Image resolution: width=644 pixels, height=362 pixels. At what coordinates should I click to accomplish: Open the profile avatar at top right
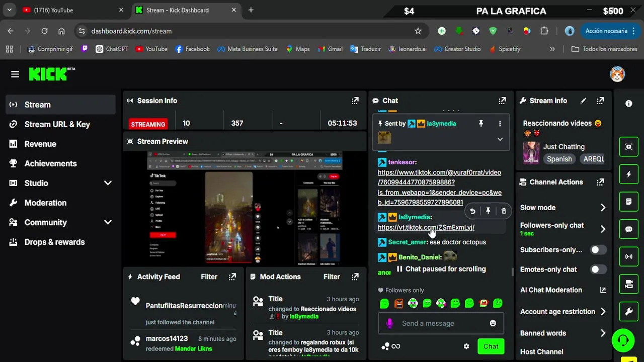[x=617, y=74]
